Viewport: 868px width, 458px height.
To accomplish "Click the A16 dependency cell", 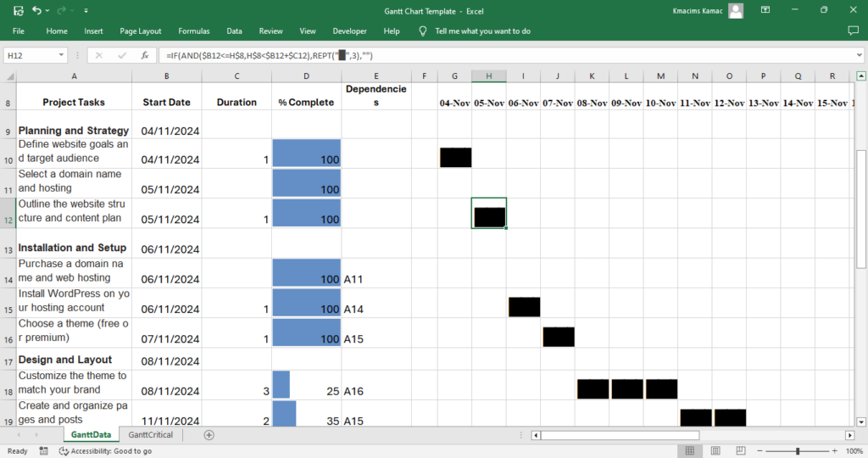I will pyautogui.click(x=376, y=385).
